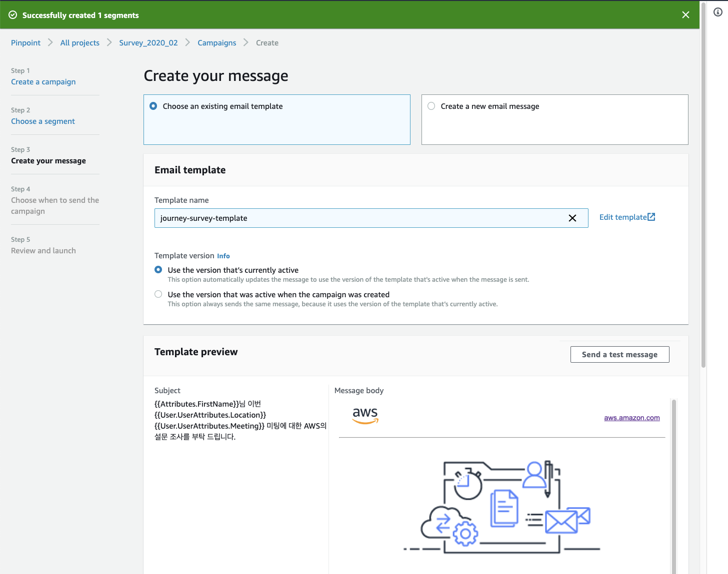Click the AWS logo in message preview
728x574 pixels.
point(365,416)
